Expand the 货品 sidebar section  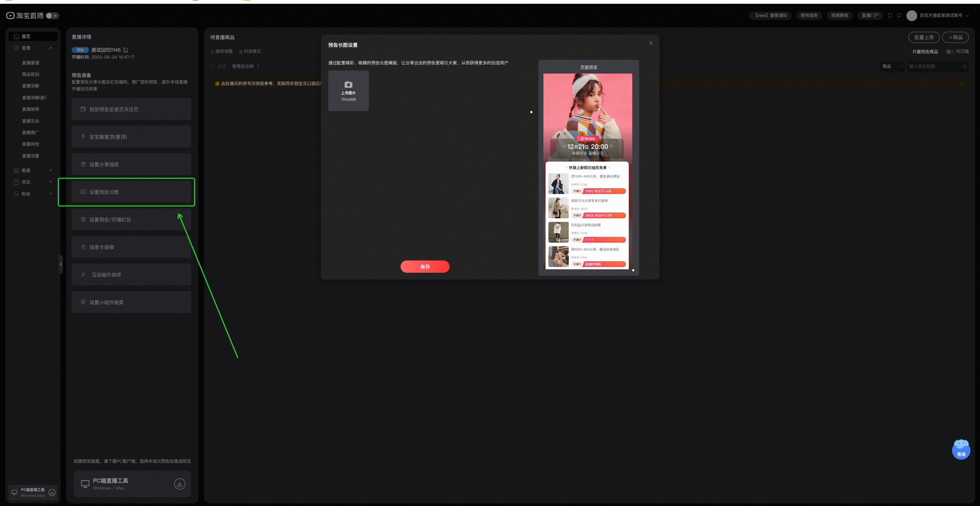(x=51, y=182)
